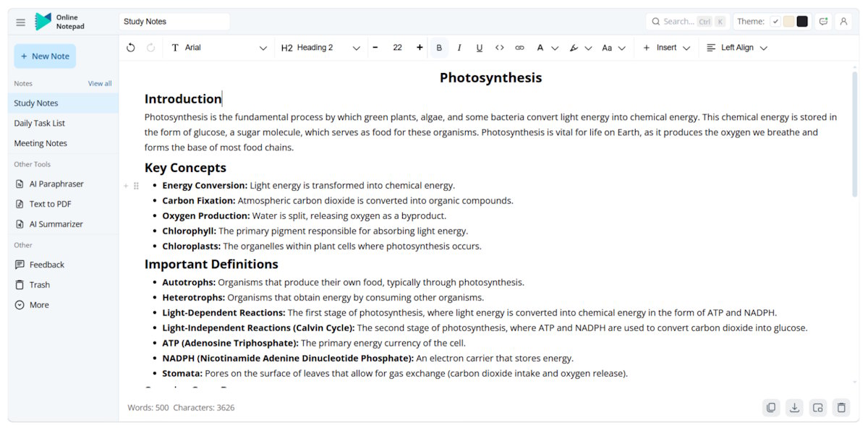
Task: Expand More options in the sidebar
Action: (x=64, y=306)
